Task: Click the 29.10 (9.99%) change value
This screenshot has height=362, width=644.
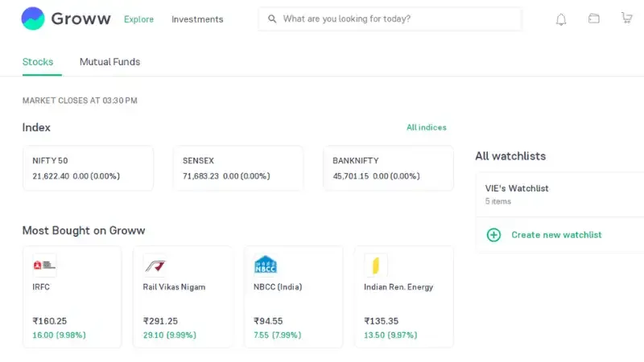Action: point(170,335)
